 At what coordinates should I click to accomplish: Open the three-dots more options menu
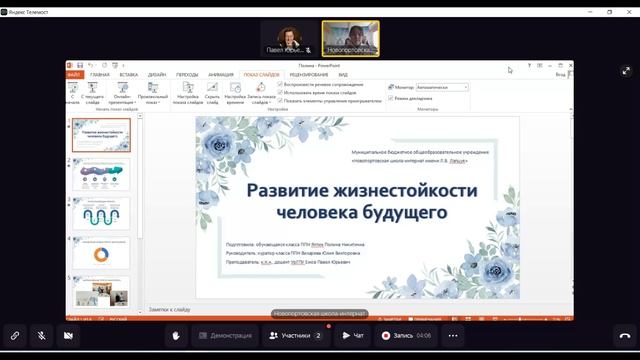click(x=453, y=336)
